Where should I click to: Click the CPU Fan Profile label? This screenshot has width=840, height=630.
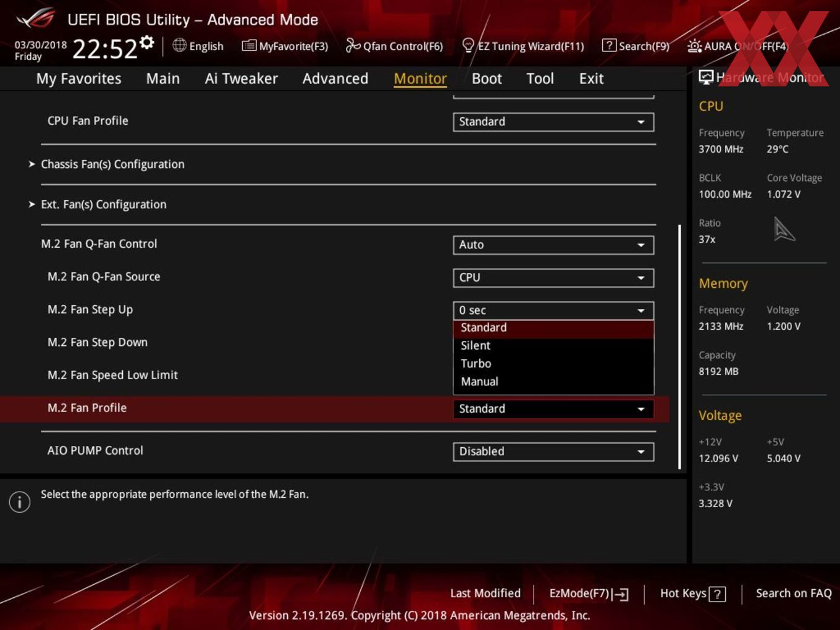click(x=88, y=120)
